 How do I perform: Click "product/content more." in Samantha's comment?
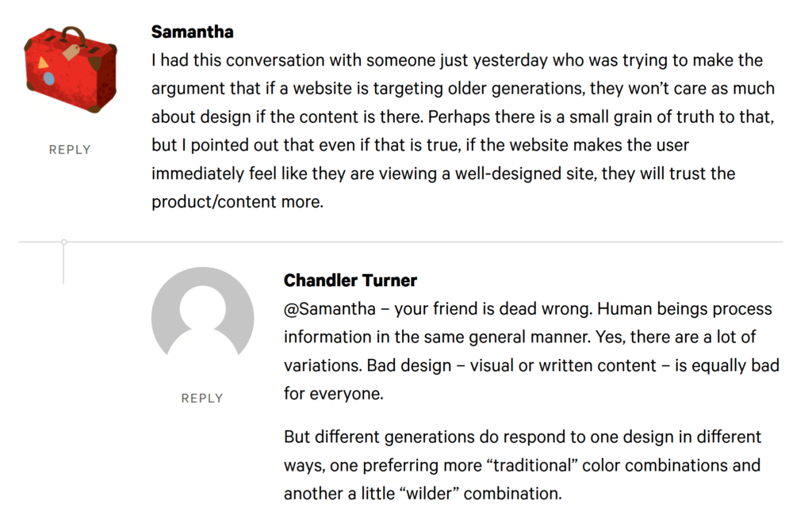point(237,202)
